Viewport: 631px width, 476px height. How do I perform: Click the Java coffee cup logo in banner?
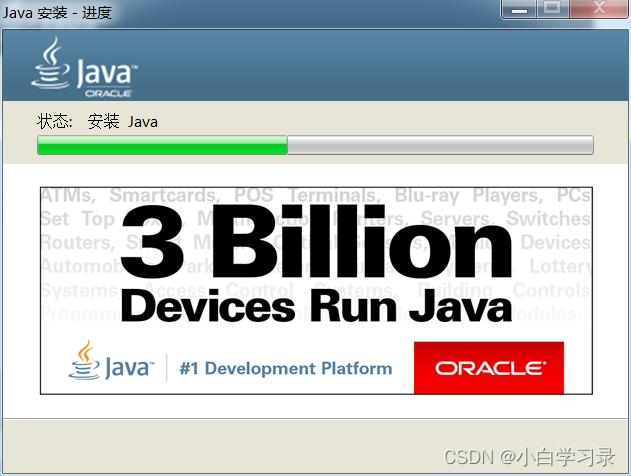coord(111,360)
